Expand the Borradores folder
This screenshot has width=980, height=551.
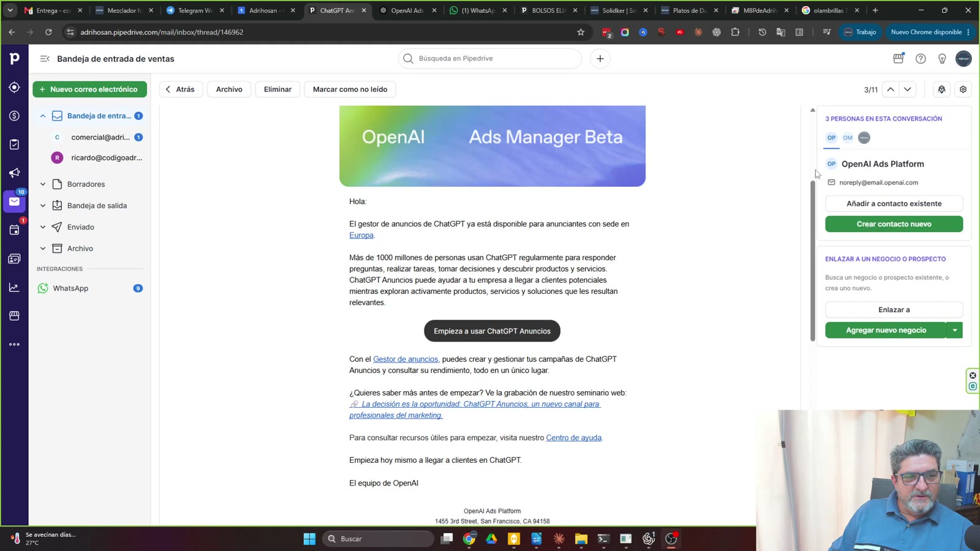click(43, 184)
